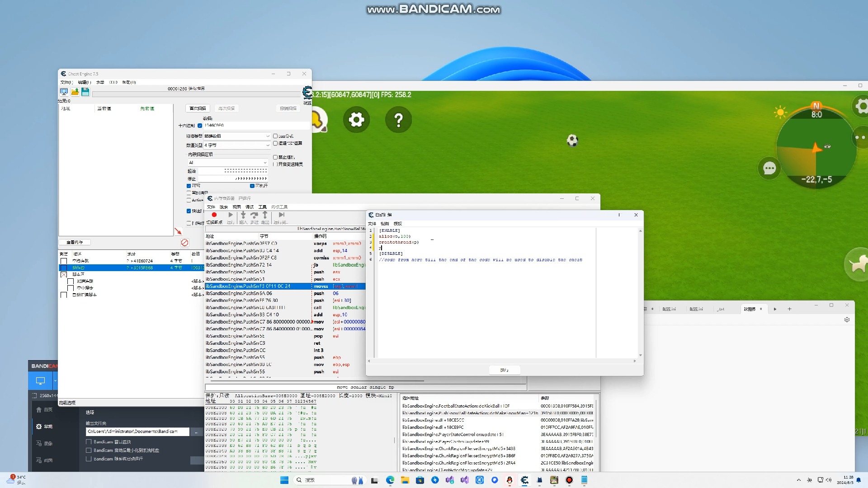This screenshot has width=868, height=488.
Task: Select the blue highlighted address list row
Action: point(131,267)
